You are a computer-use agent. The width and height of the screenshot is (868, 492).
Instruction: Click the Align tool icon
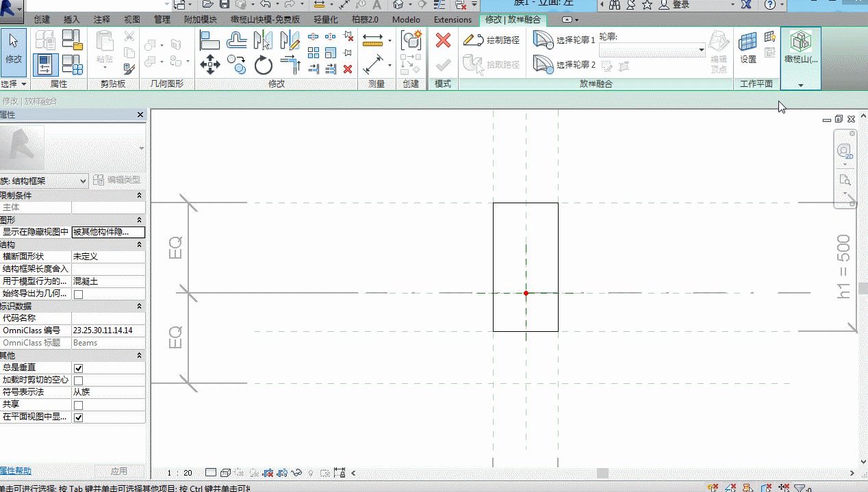click(209, 40)
